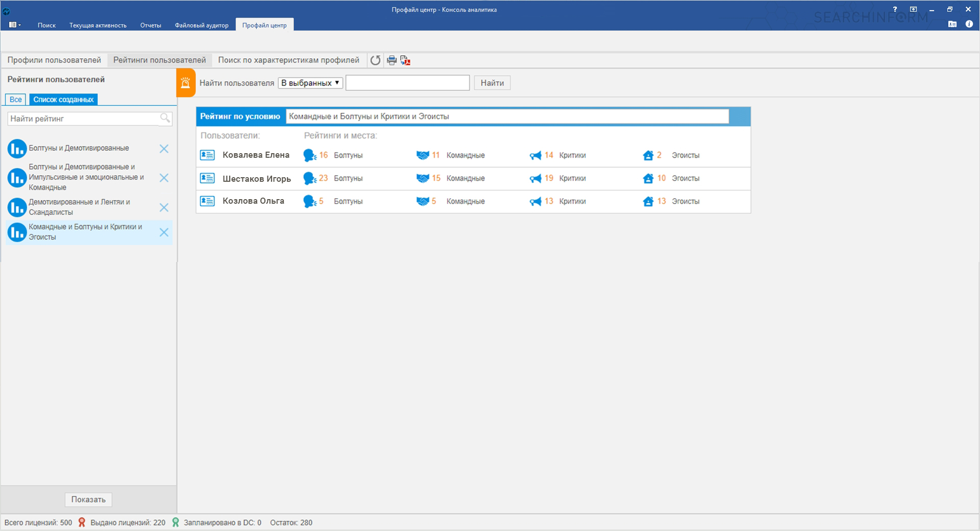The height and width of the screenshot is (531, 980).
Task: Click the search magnifier in the Найти рейтинг field
Action: click(165, 118)
